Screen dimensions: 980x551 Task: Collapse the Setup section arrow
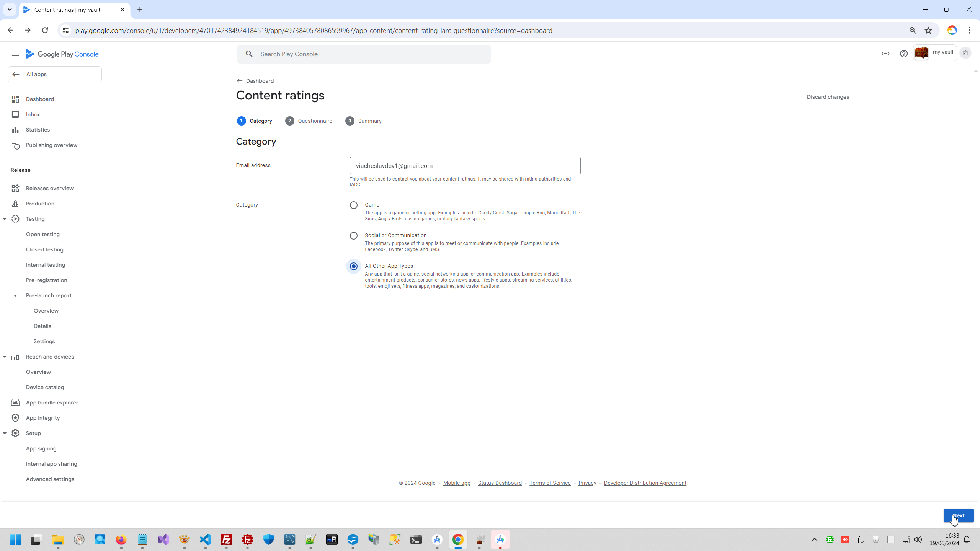pos(5,433)
